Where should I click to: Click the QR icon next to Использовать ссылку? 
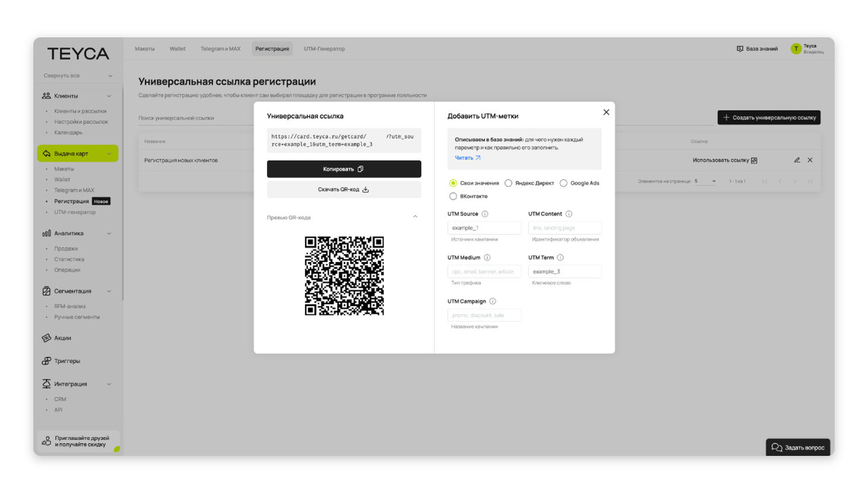(754, 161)
